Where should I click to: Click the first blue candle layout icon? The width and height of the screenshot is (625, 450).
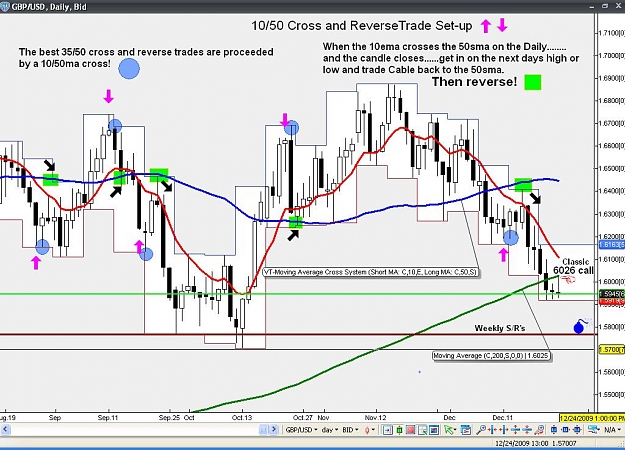[x=554, y=430]
